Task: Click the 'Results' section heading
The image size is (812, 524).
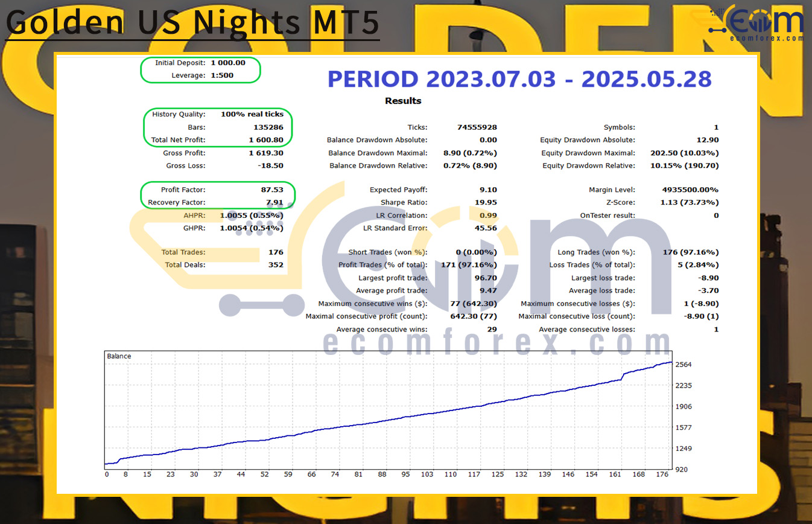Action: [403, 101]
